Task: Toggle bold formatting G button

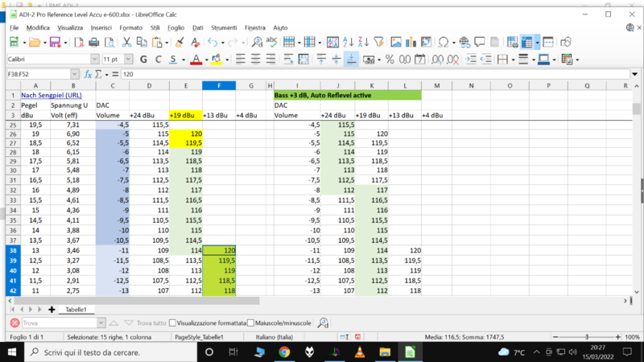Action: [144, 59]
